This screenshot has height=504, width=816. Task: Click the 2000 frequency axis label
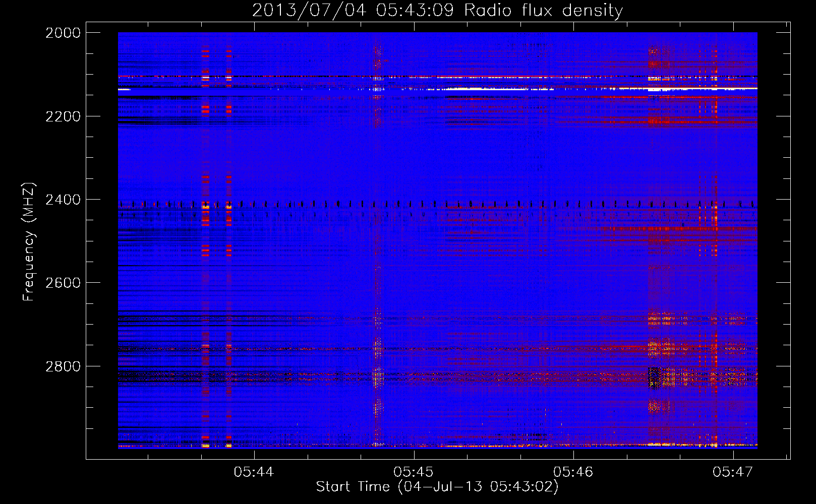click(x=63, y=33)
